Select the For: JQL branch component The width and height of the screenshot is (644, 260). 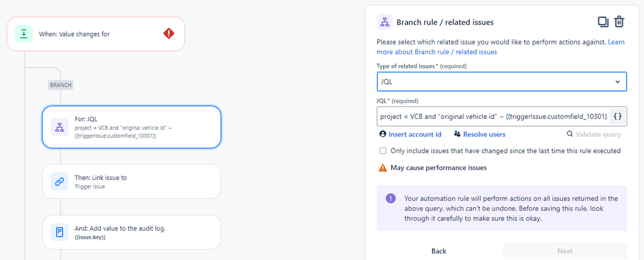[132, 127]
